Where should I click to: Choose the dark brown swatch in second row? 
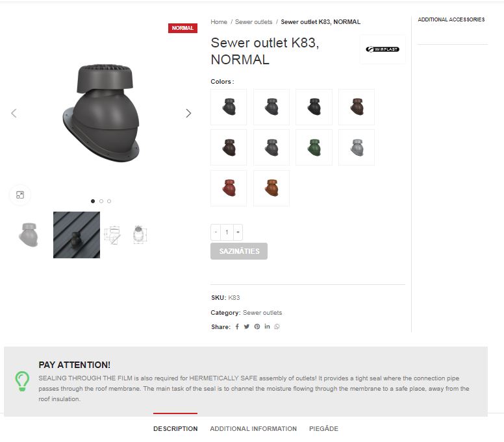coord(229,147)
